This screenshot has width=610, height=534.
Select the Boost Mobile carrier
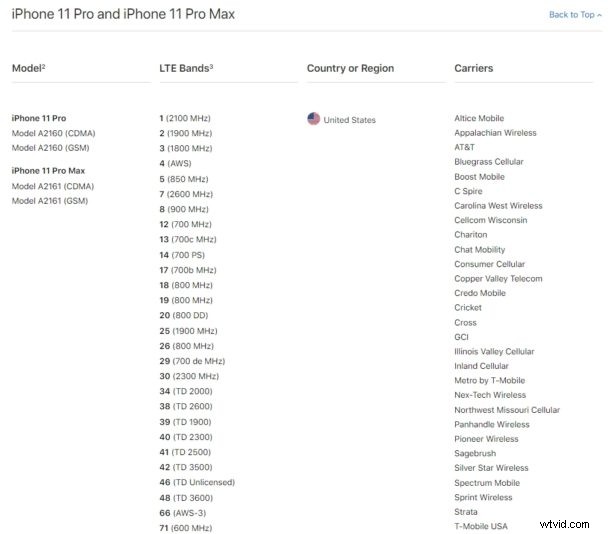point(480,177)
